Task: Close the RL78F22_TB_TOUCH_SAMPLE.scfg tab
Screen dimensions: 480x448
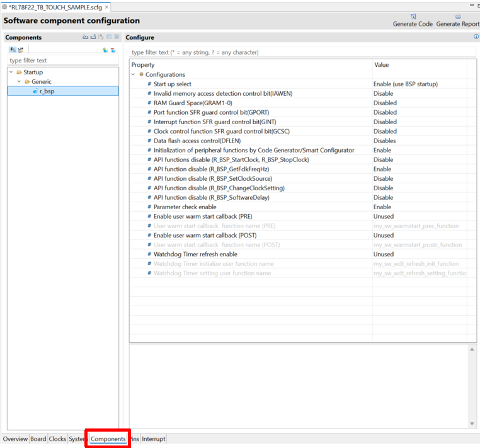Action: click(x=106, y=7)
